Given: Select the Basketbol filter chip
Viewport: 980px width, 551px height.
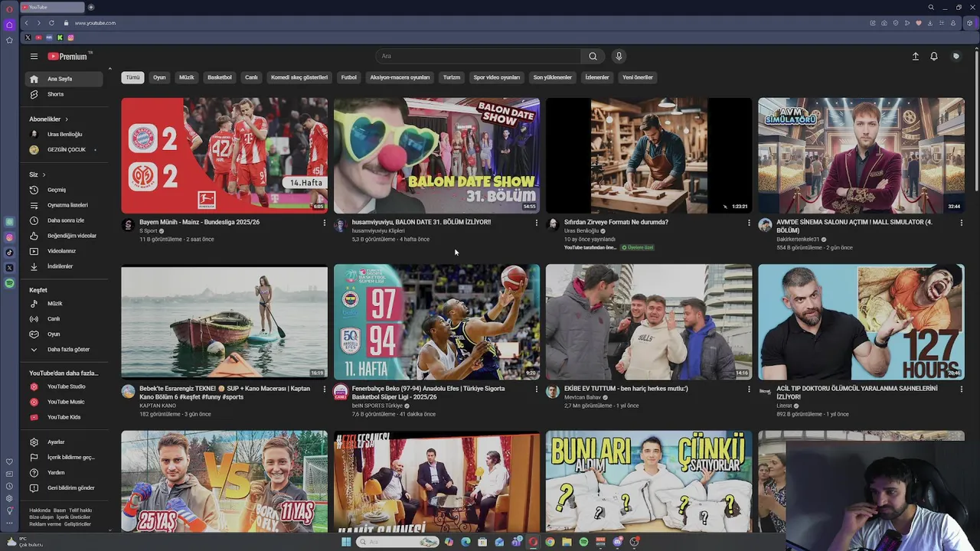Looking at the screenshot, I should pyautogui.click(x=220, y=77).
